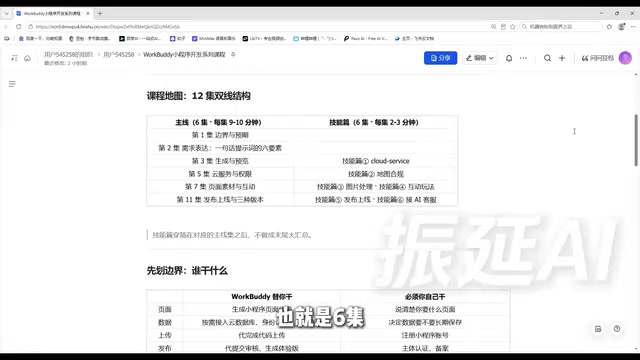The image size is (640, 360).
Task: Click table cell 第 3 集 生成与预览
Action: coord(220,161)
